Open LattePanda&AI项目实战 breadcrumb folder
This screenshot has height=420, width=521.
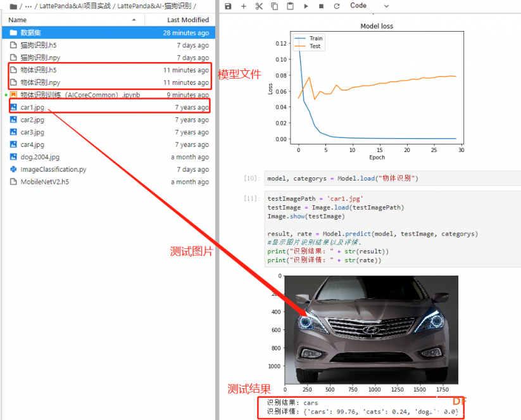(x=75, y=6)
